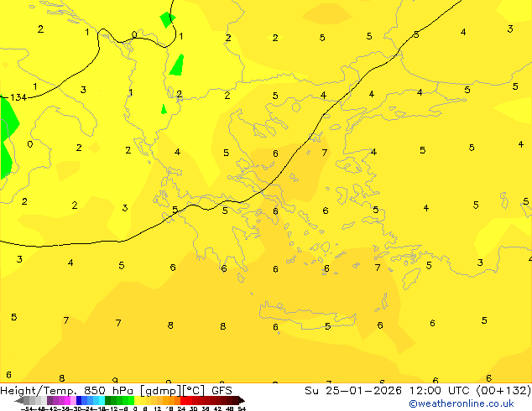
Task: Click the '54' legend scale label
Action: [242, 408]
